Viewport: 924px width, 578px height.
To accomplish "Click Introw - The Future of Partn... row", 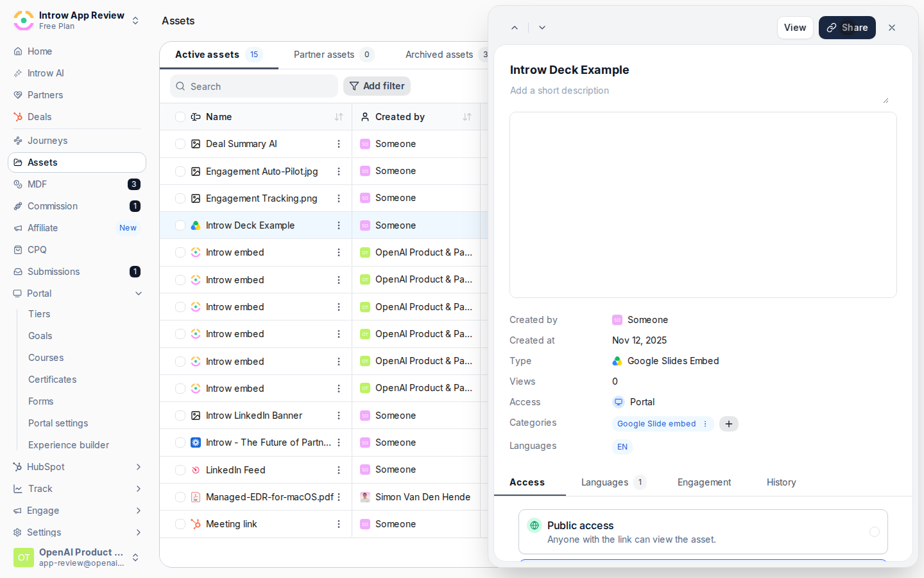I will [x=268, y=442].
